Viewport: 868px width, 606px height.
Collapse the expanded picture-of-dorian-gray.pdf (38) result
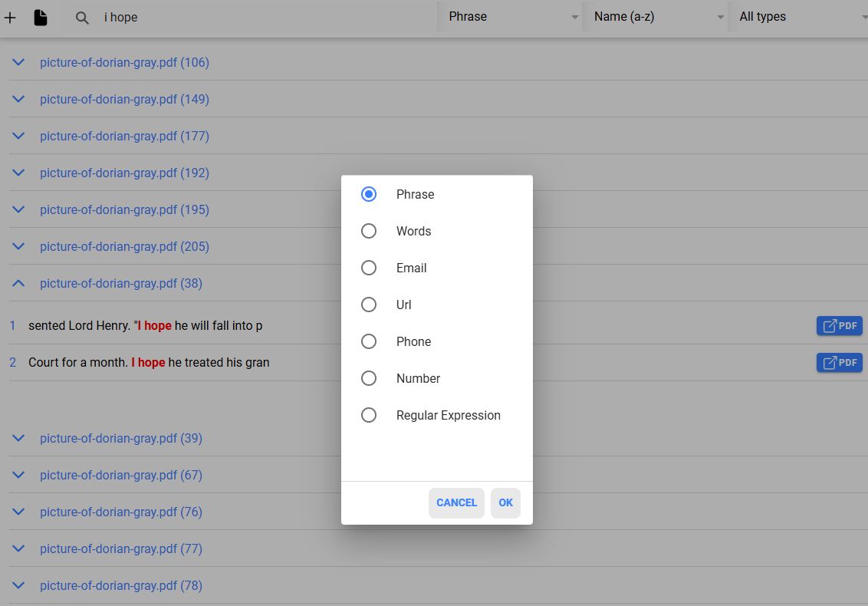pos(18,283)
